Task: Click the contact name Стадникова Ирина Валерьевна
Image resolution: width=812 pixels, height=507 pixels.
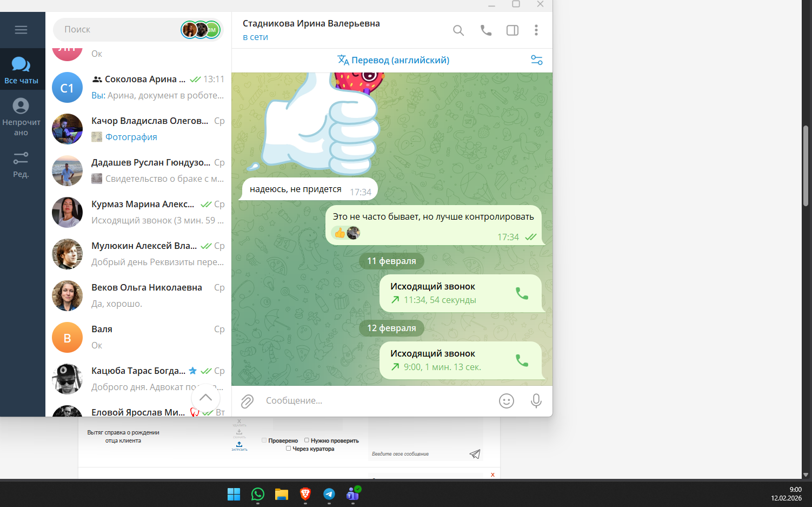Action: point(311,24)
